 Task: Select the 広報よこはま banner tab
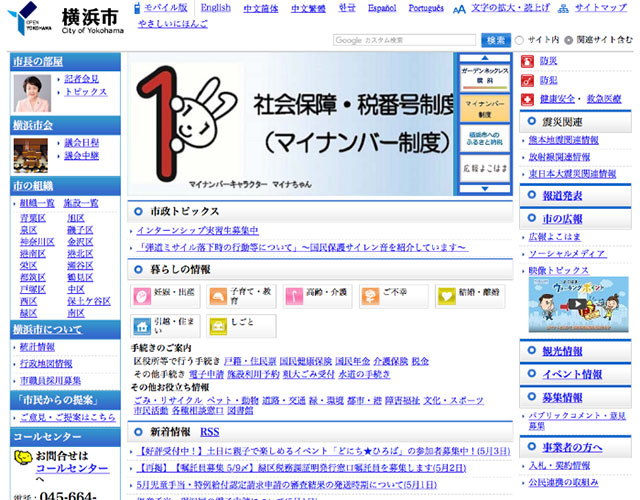(485, 168)
